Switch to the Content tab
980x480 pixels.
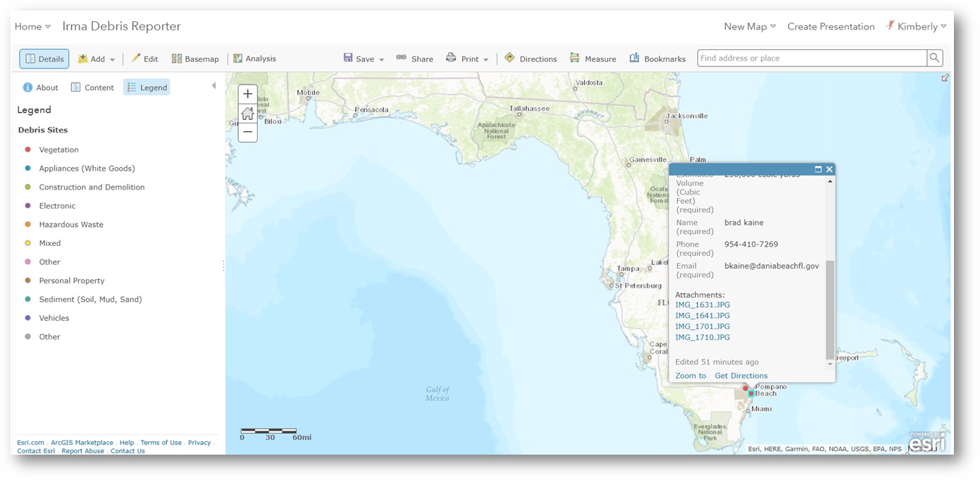[92, 87]
